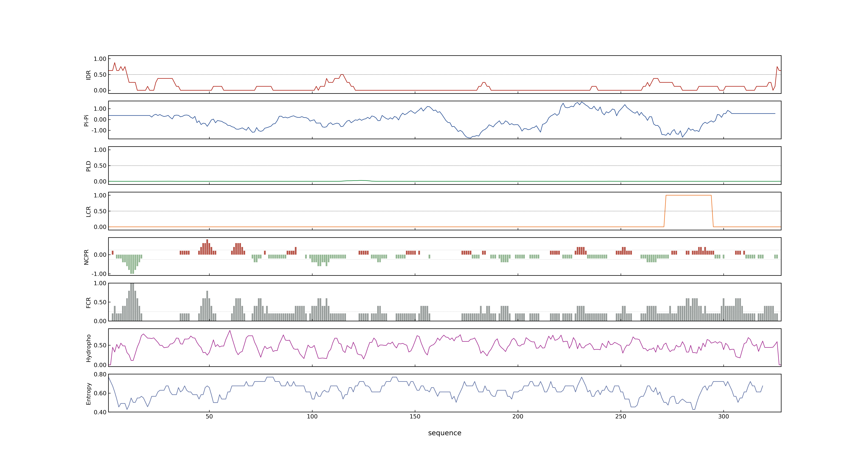The width and height of the screenshot is (868, 463).
Task: Click the Pi-Pi axis label
Action: 86,120
